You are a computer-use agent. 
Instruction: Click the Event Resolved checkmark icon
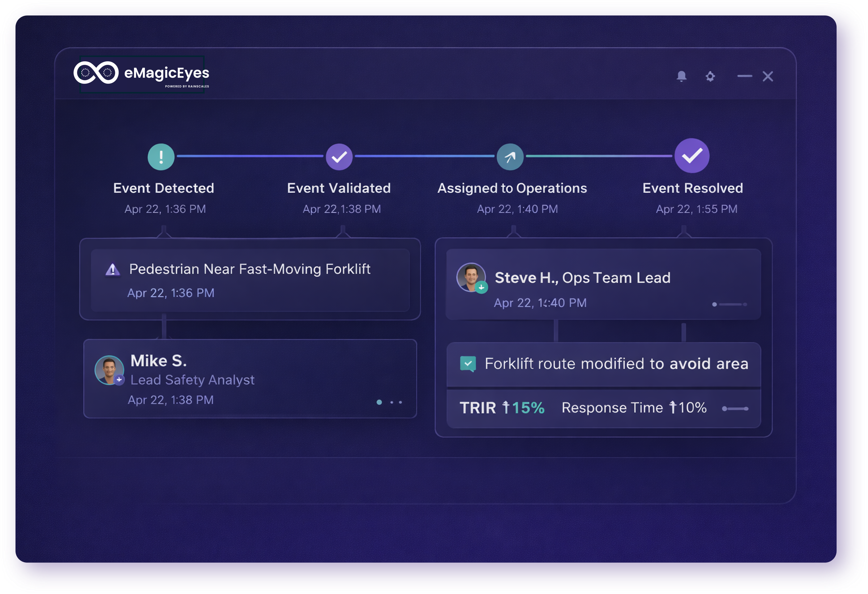[x=692, y=156]
